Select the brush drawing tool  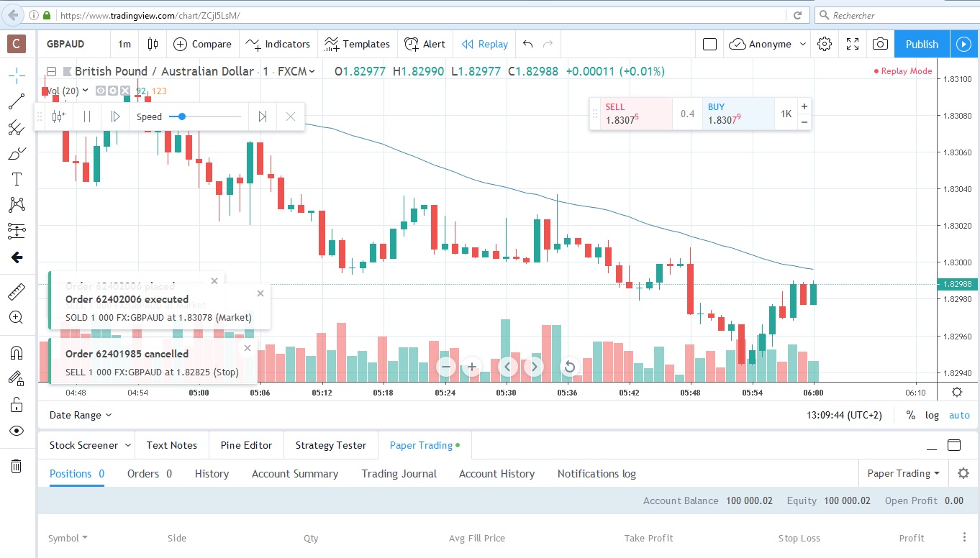tap(16, 154)
